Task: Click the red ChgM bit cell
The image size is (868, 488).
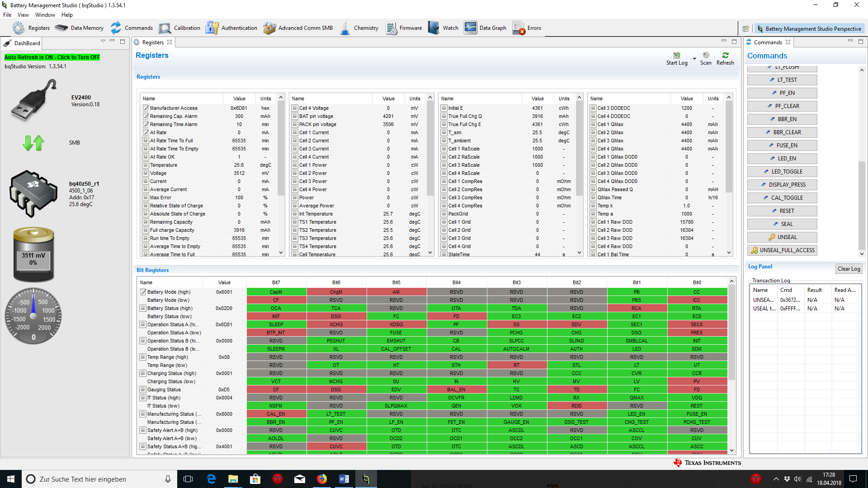Action: coord(336,292)
